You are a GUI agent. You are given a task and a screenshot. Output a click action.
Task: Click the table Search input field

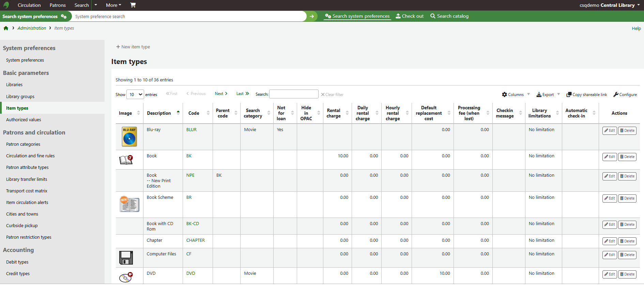pyautogui.click(x=294, y=94)
